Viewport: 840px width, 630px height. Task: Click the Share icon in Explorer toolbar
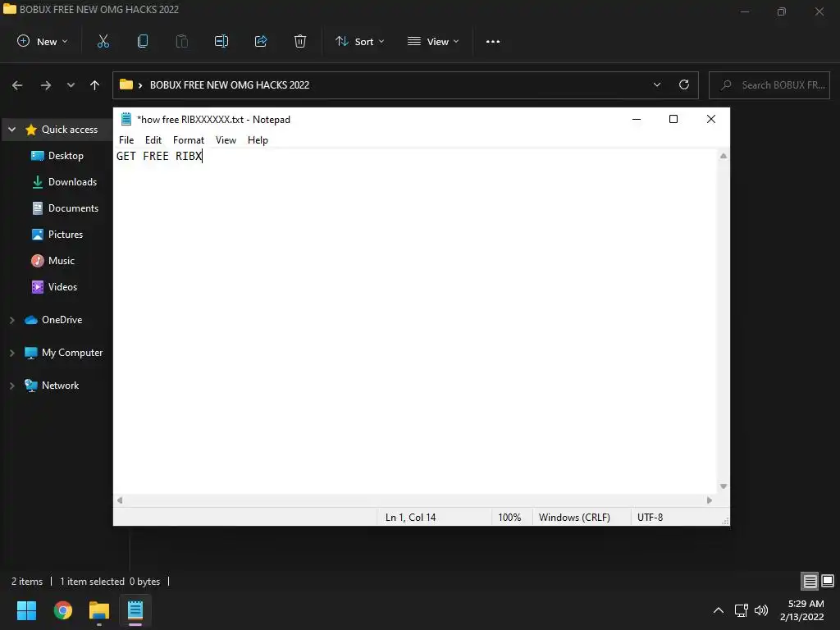click(261, 41)
